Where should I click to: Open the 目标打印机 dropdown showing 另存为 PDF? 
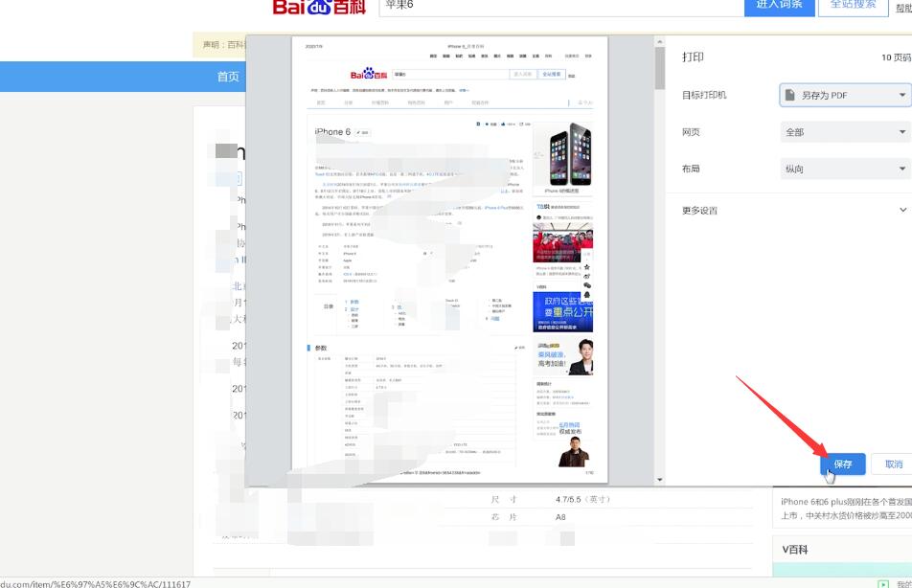(x=845, y=95)
